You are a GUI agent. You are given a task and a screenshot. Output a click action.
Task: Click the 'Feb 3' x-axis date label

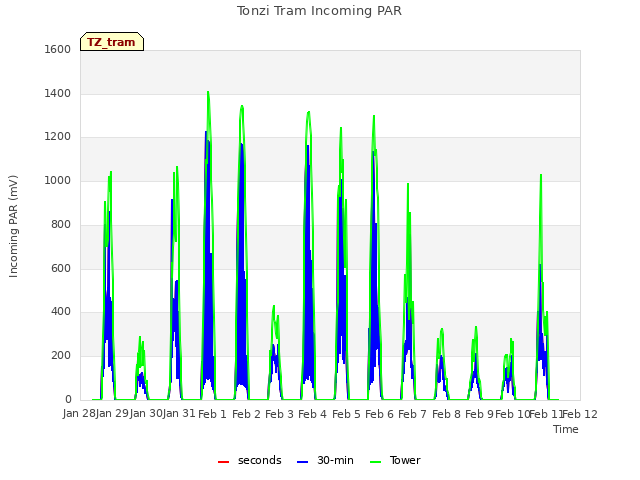pos(279,414)
